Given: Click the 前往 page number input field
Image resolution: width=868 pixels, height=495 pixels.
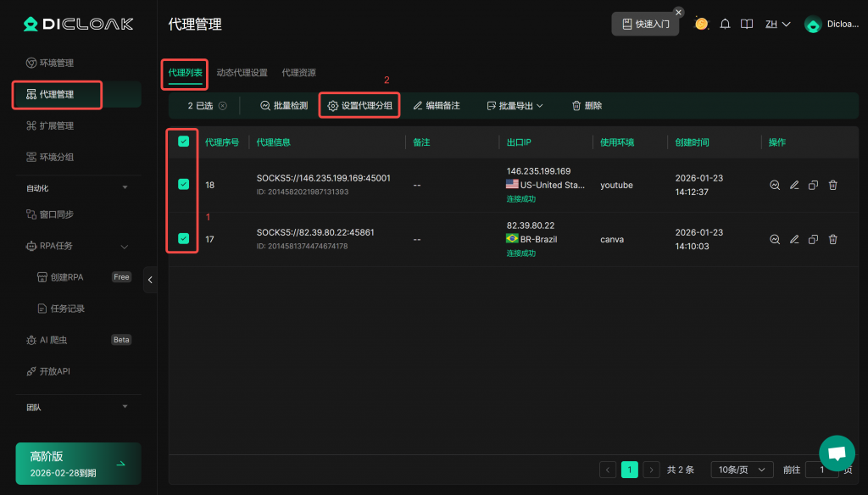Looking at the screenshot, I should coord(821,470).
